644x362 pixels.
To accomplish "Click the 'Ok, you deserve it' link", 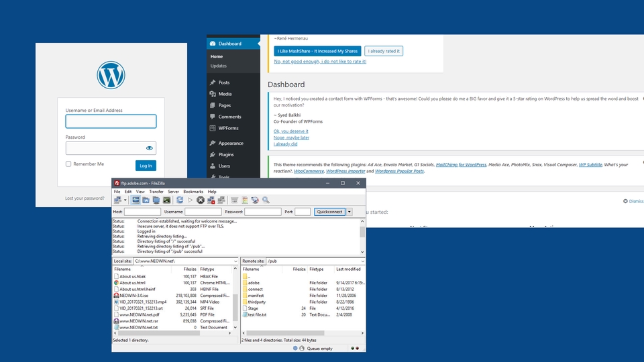I will tap(290, 131).
